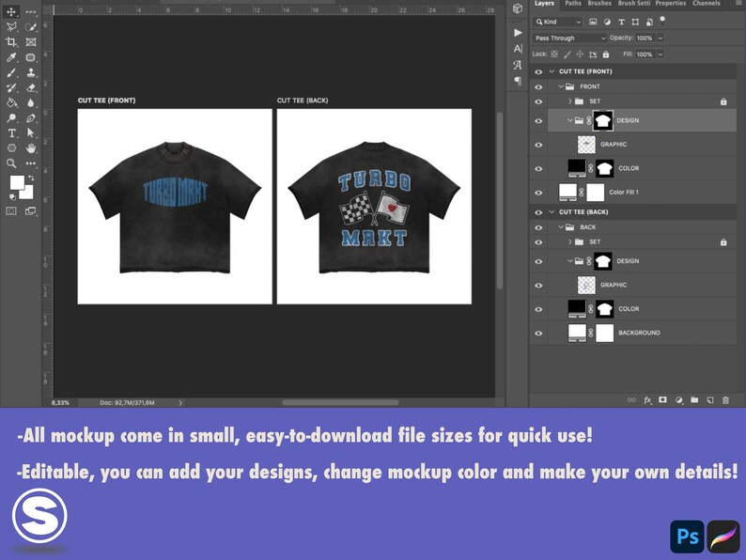
Task: Select the Blur droplet tool
Action: 31,102
